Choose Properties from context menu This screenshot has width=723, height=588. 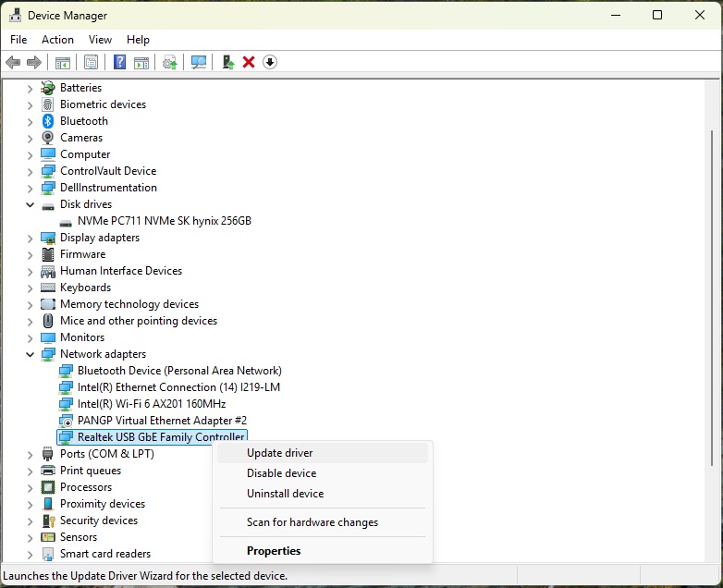[x=323, y=551]
